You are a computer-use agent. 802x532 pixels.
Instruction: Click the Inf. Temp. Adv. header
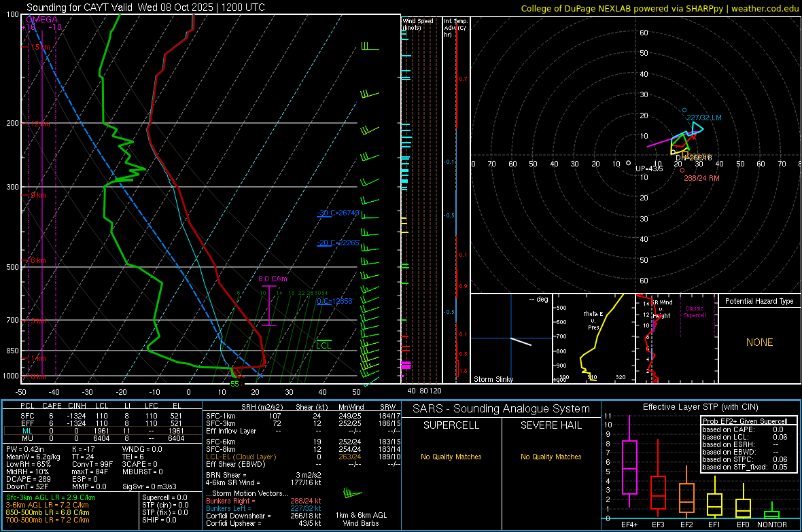tap(455, 28)
